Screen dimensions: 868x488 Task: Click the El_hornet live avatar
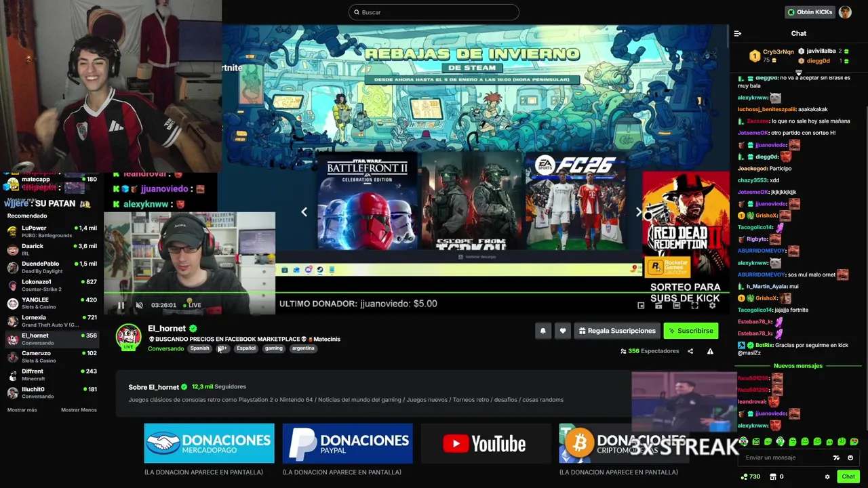point(128,337)
